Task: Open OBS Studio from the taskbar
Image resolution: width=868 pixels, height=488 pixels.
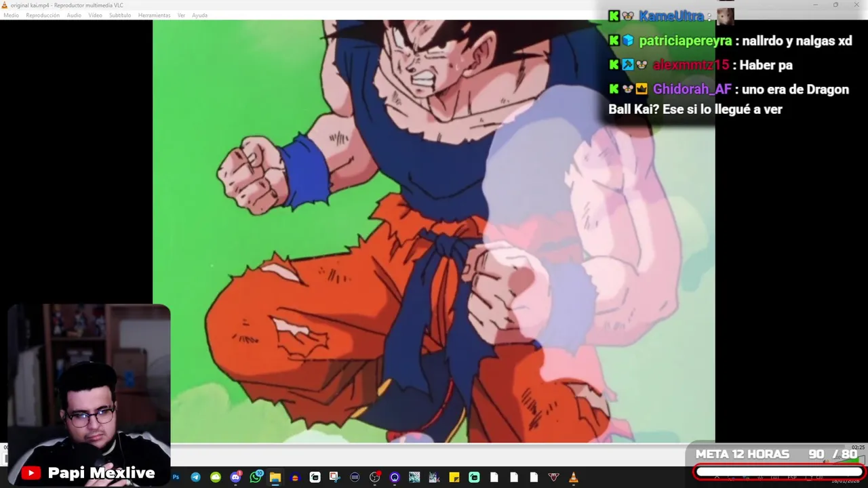Action: click(374, 477)
